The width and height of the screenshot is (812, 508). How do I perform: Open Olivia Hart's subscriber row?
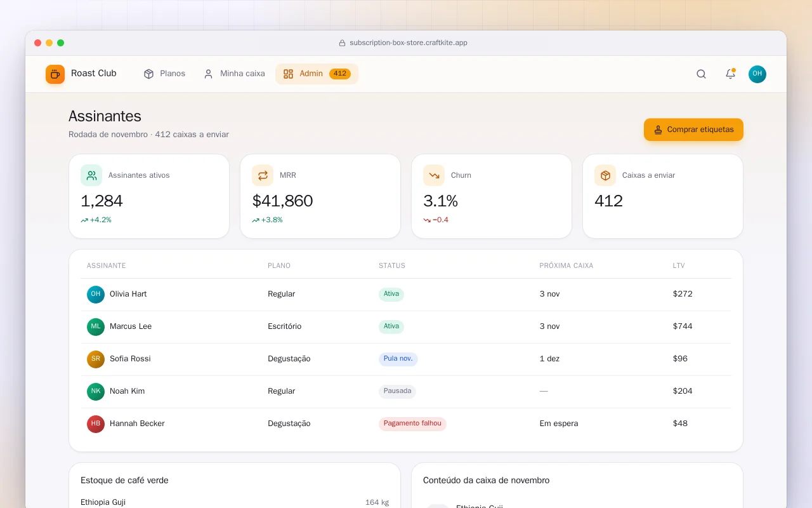[406, 294]
